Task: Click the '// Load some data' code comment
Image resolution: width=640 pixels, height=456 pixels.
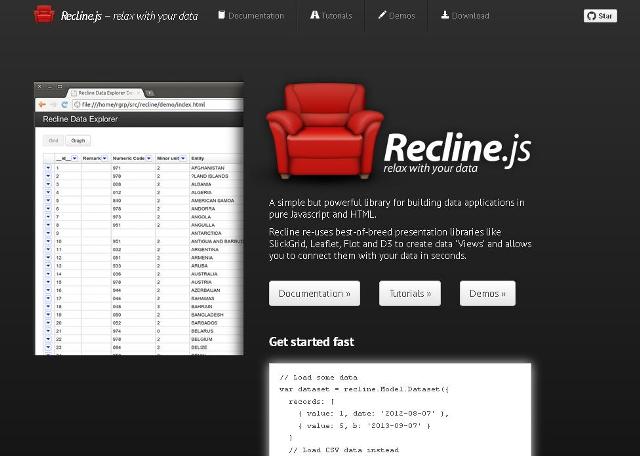Action: pos(319,377)
